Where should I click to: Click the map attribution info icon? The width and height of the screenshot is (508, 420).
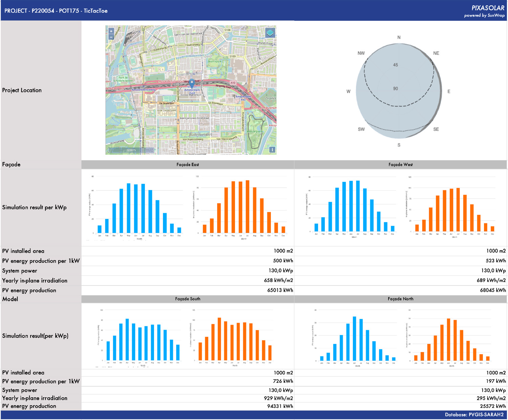click(x=272, y=150)
